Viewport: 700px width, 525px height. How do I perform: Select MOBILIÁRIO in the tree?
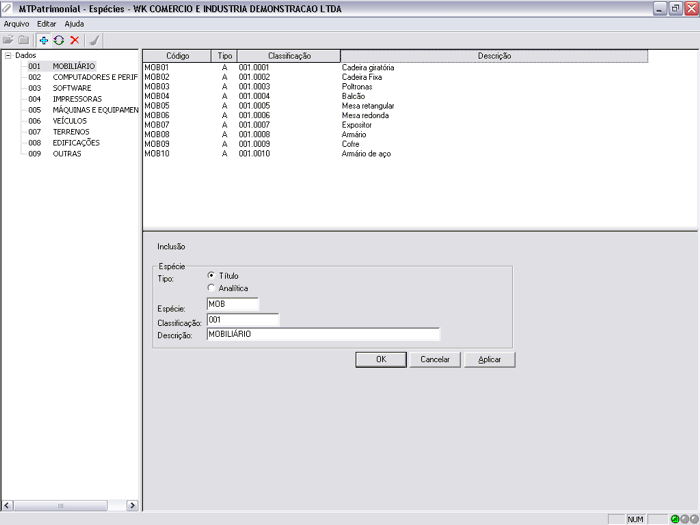(x=74, y=66)
